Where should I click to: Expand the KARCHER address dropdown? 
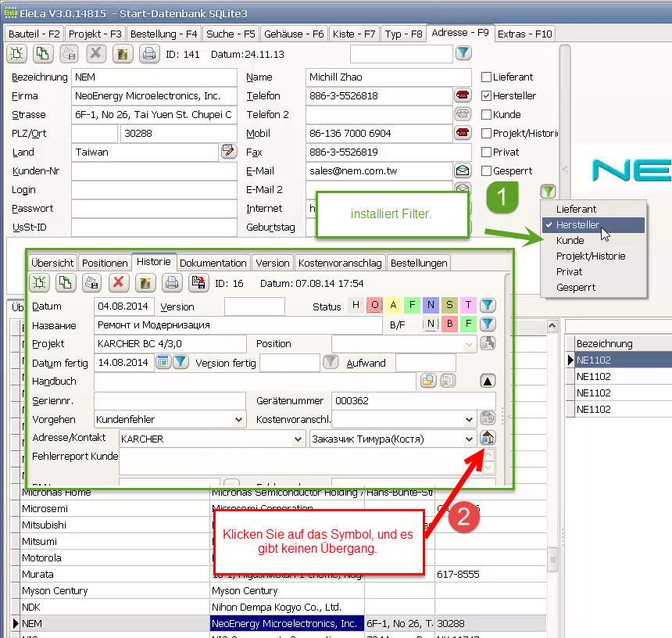pos(298,439)
